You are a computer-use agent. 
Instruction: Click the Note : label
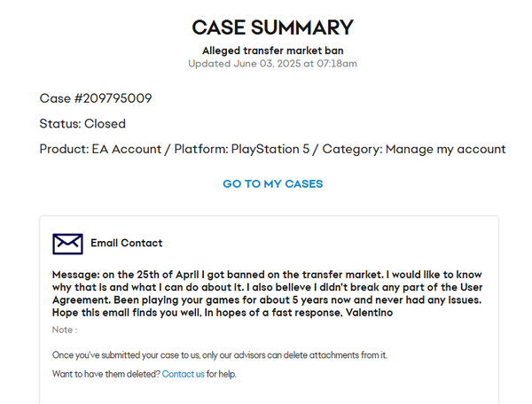point(65,330)
